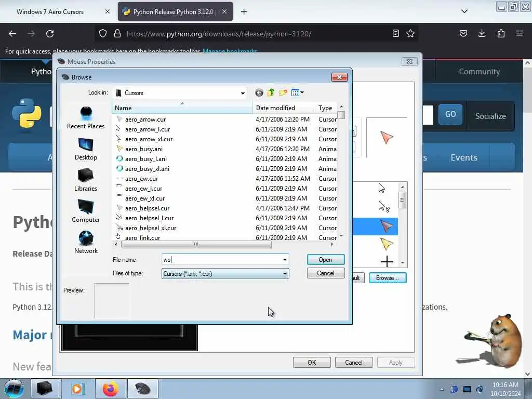Screen dimensions: 532x399
Task: Select the yellow arrow cursor in list
Action: pyautogui.click(x=387, y=244)
